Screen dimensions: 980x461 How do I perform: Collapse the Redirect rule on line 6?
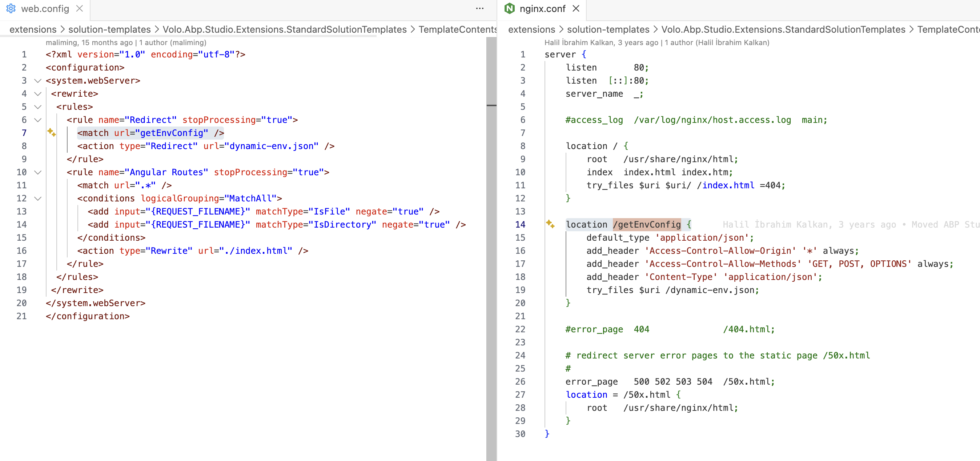[38, 120]
